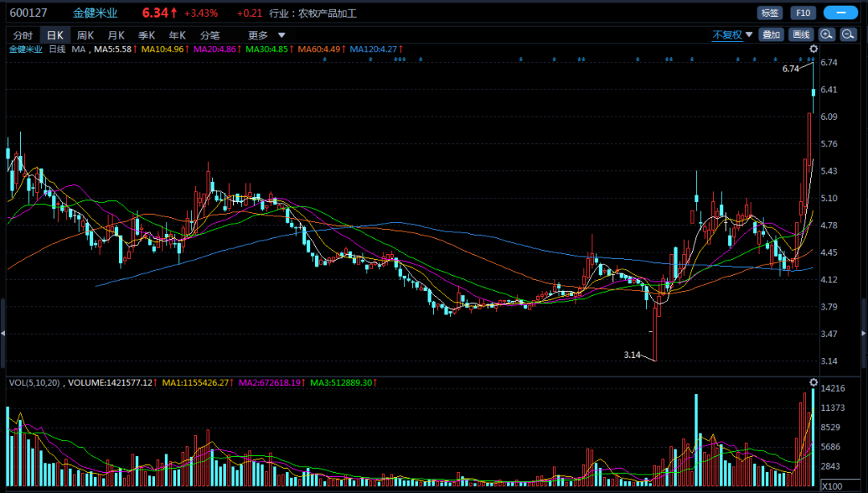Screen dimensions: 868x493
Task: Click the +3.43% change percentage
Action: pos(201,13)
